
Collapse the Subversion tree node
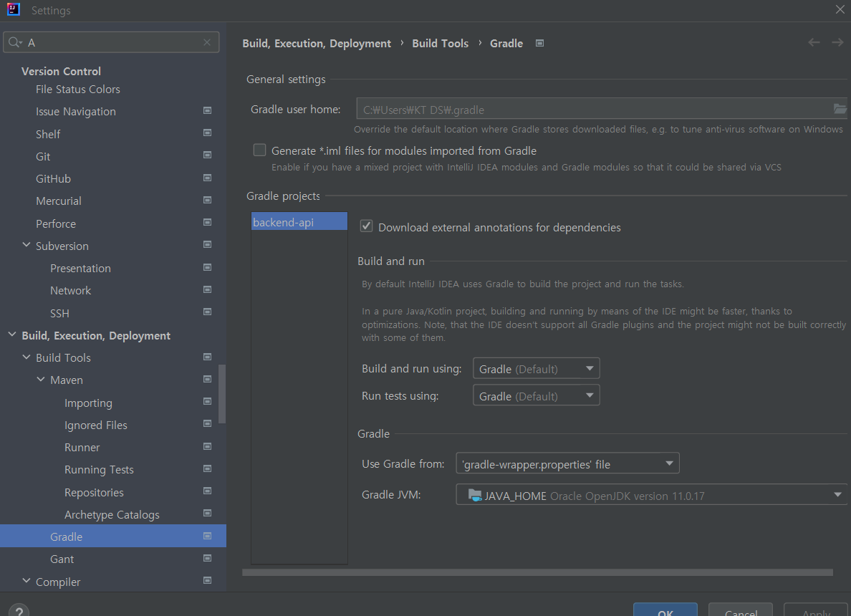pos(26,245)
